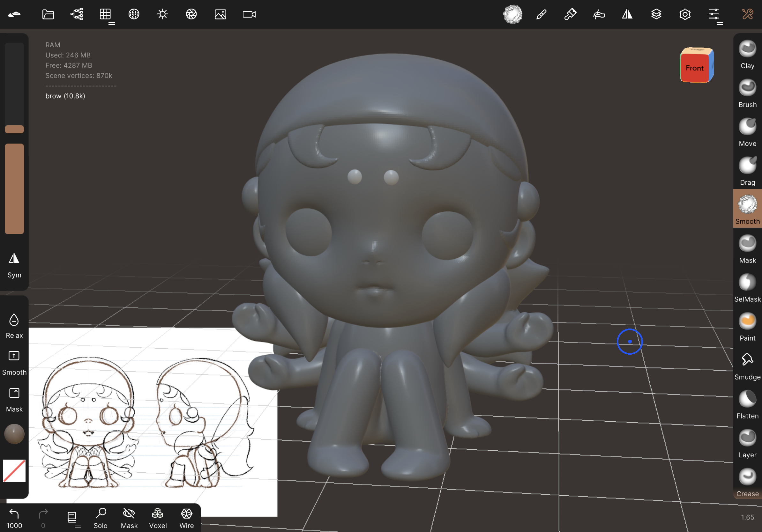Open the layers menu in top bar
This screenshot has height=532, width=762.
point(656,14)
